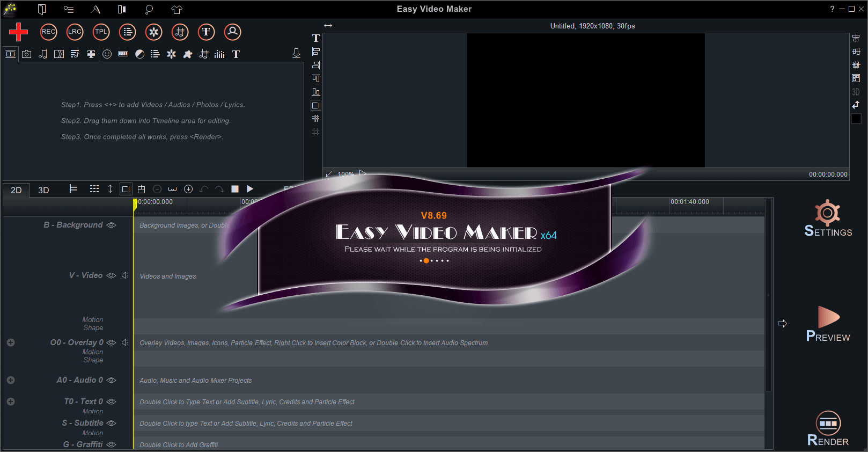
Task: Click the Preview button
Action: coord(828,324)
